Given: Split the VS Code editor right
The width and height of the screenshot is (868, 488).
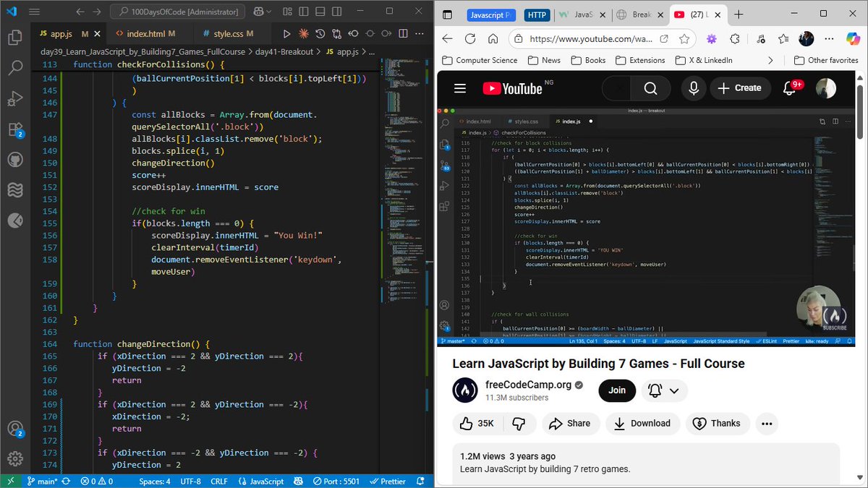Looking at the screenshot, I should [404, 34].
